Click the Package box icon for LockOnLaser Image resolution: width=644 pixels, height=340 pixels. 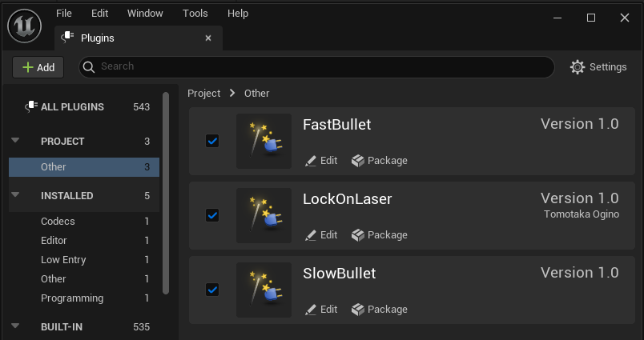[358, 235]
